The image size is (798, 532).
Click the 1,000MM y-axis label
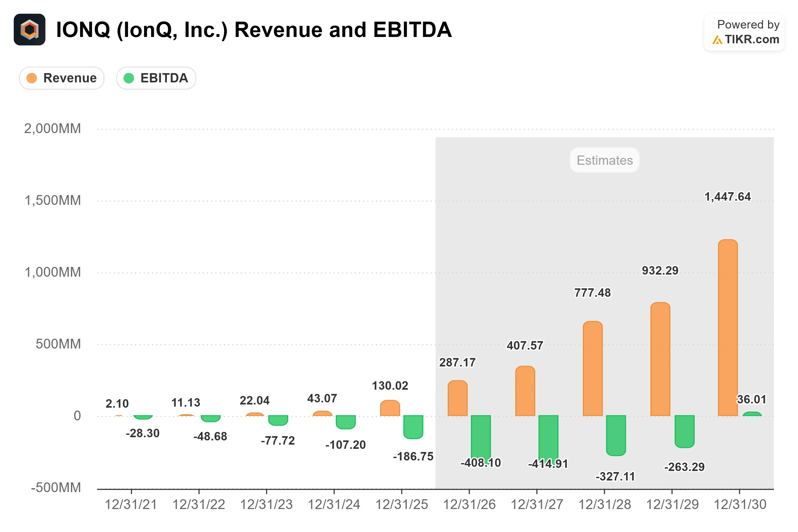pyautogui.click(x=53, y=272)
